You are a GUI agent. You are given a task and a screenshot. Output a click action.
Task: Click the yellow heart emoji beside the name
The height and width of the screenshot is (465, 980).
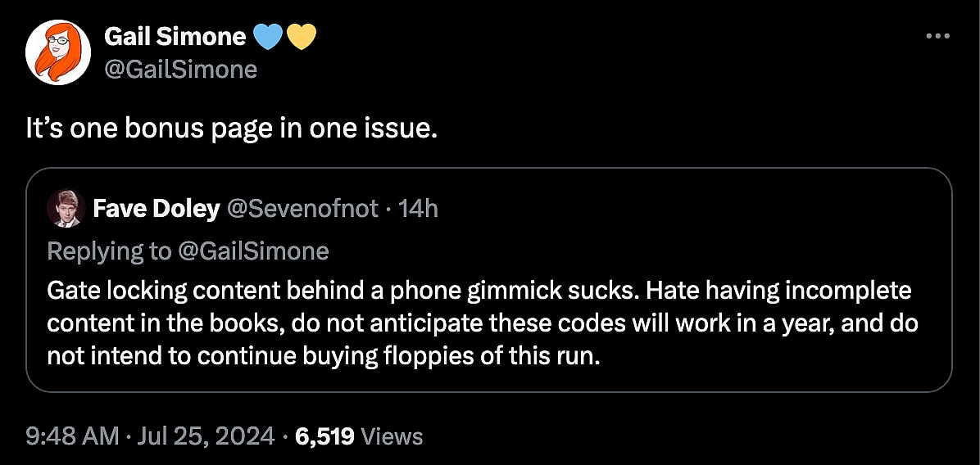[x=302, y=37]
